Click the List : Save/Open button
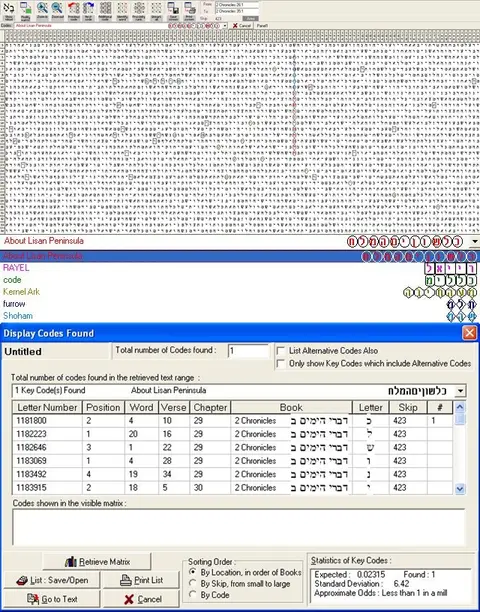 (52, 580)
